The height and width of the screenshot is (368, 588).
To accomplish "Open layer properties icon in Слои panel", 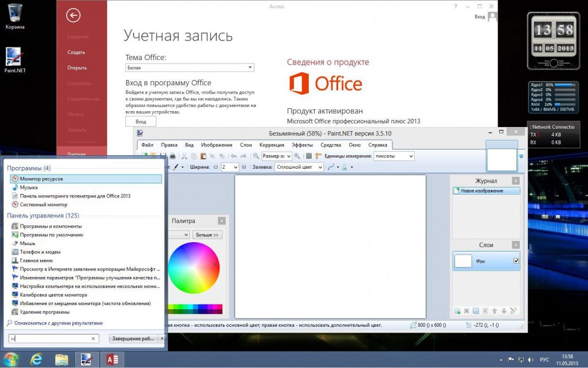I will (x=513, y=310).
